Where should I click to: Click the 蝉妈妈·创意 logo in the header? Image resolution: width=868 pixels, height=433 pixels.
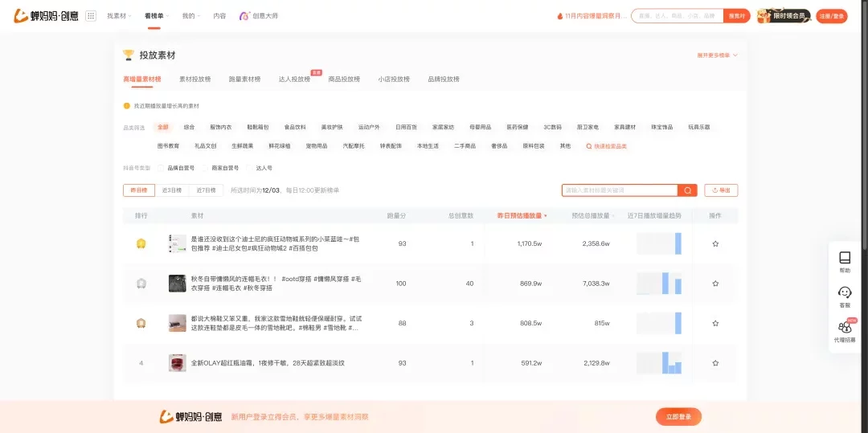coord(46,16)
